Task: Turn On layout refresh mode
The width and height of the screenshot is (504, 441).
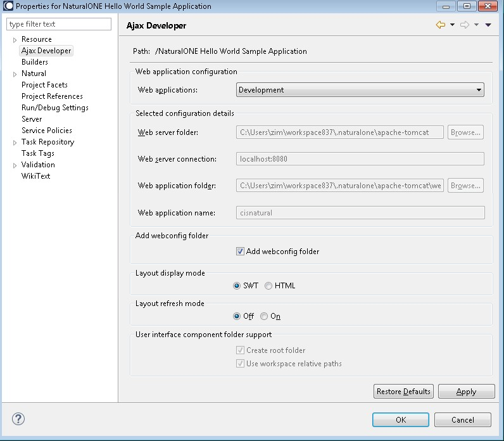Action: pos(264,316)
